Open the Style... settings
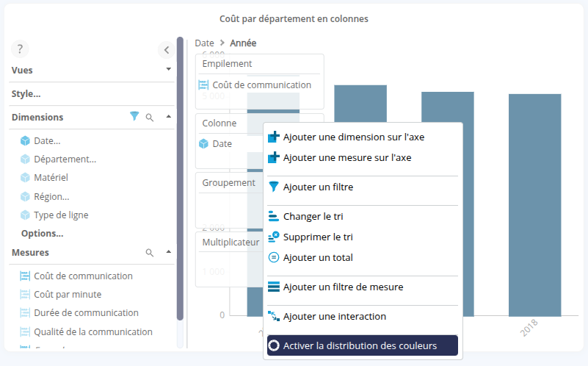Image resolution: width=588 pixels, height=366 pixels. (x=26, y=93)
